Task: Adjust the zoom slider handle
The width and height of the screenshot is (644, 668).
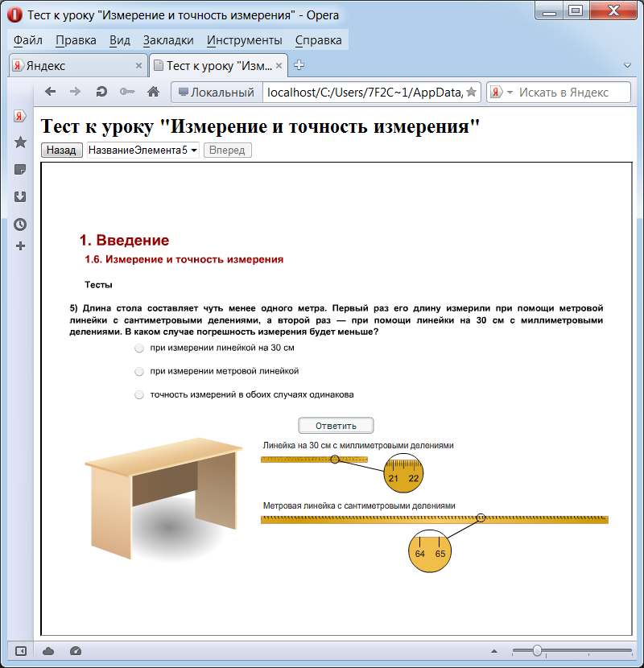Action: (537, 650)
